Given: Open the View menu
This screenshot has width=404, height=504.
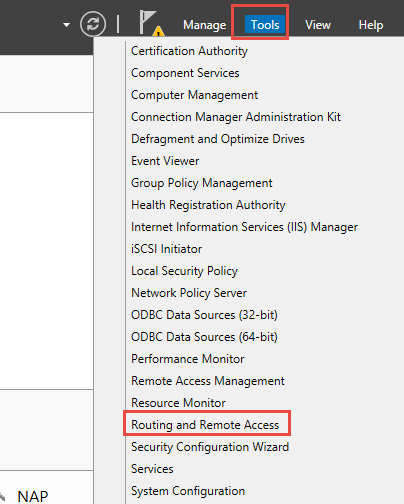Looking at the screenshot, I should (318, 25).
